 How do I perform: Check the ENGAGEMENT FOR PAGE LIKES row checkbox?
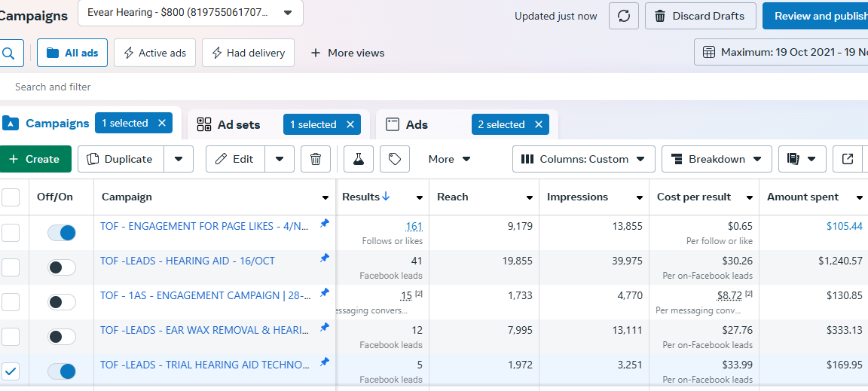coord(11,233)
